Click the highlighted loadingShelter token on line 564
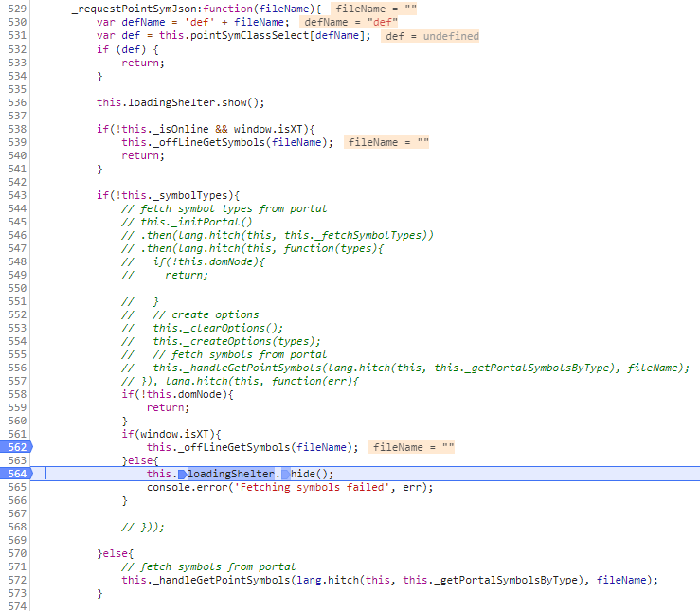Viewport: 700px width, 611px height. coord(231,474)
